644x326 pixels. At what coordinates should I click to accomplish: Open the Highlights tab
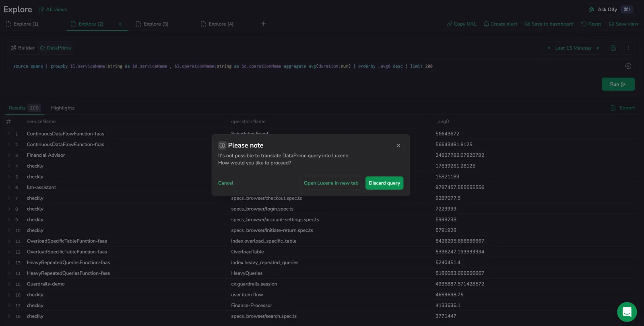coord(63,108)
